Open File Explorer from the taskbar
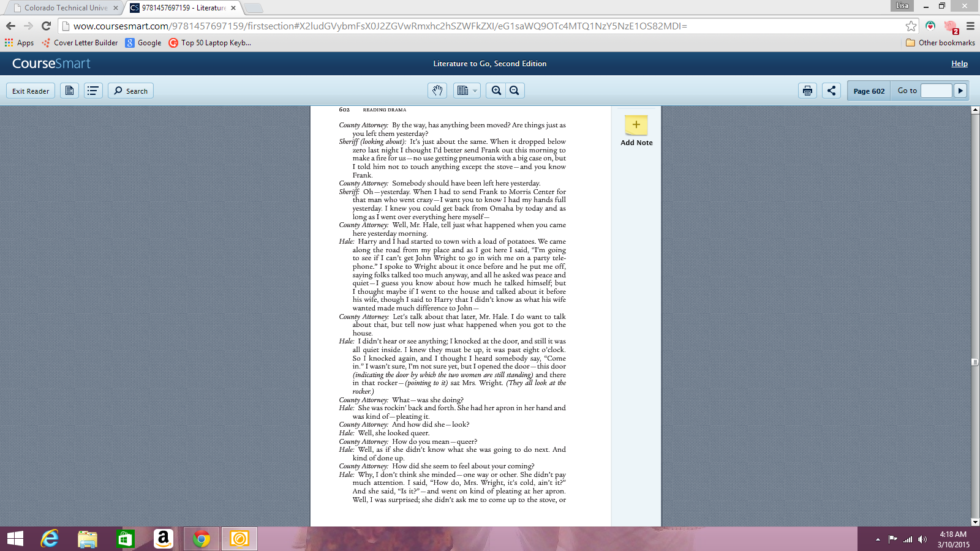The width and height of the screenshot is (980, 551). [88, 539]
